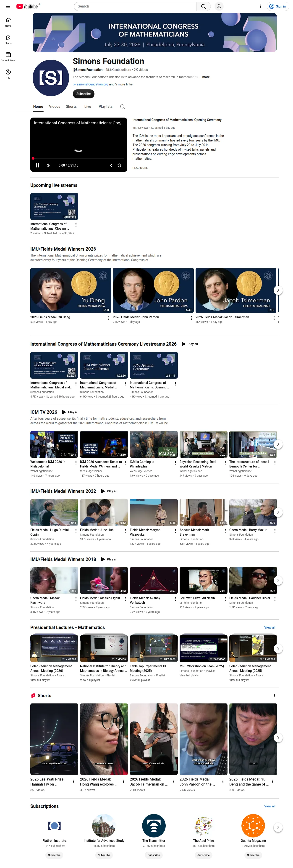Go to the YouTube logo homepage
The height and width of the screenshot is (868, 293).
[27, 6]
